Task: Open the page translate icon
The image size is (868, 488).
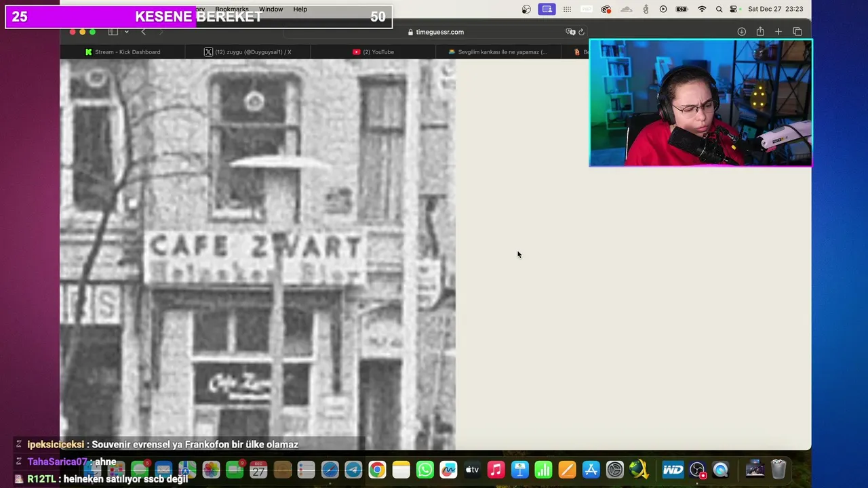Action: (x=570, y=32)
